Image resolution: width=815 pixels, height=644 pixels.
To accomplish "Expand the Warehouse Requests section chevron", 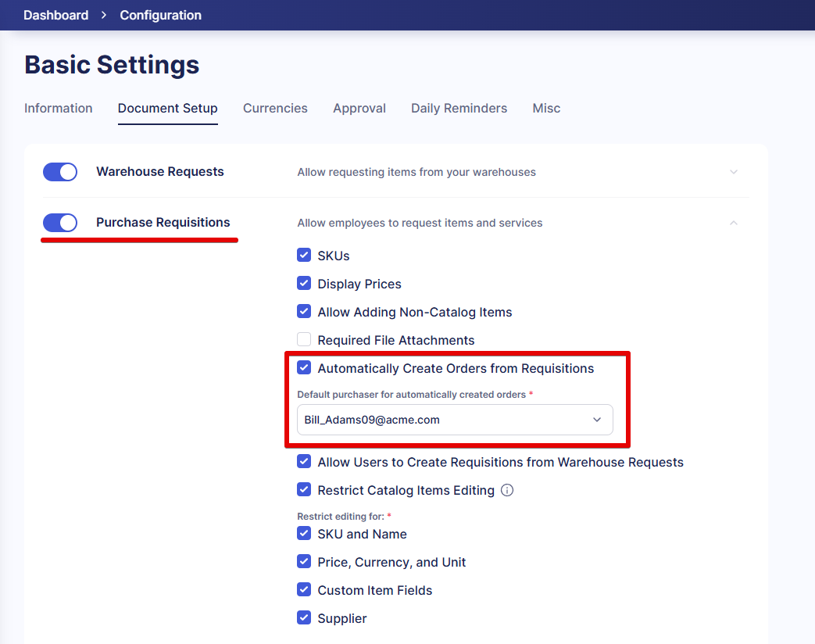I will 733,172.
